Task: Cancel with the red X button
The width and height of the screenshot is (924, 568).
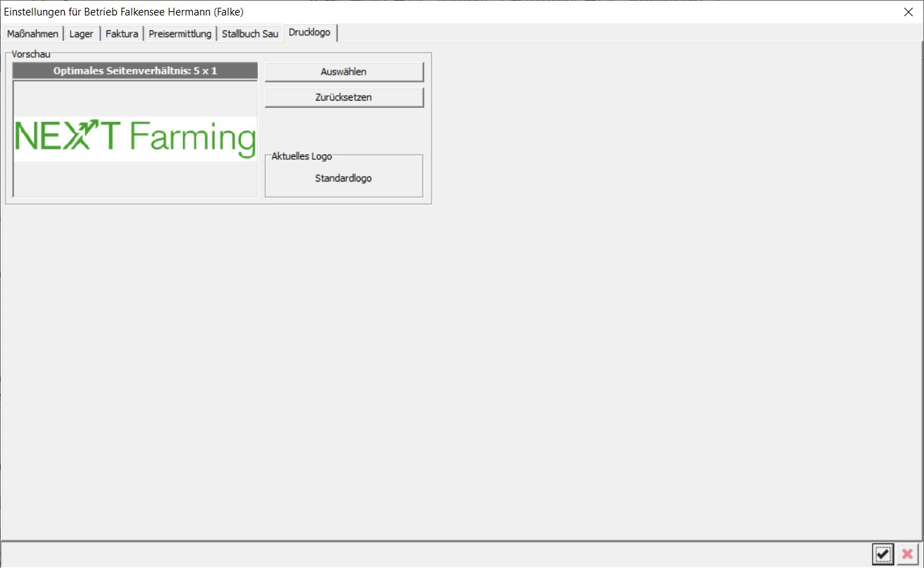Action: click(908, 554)
